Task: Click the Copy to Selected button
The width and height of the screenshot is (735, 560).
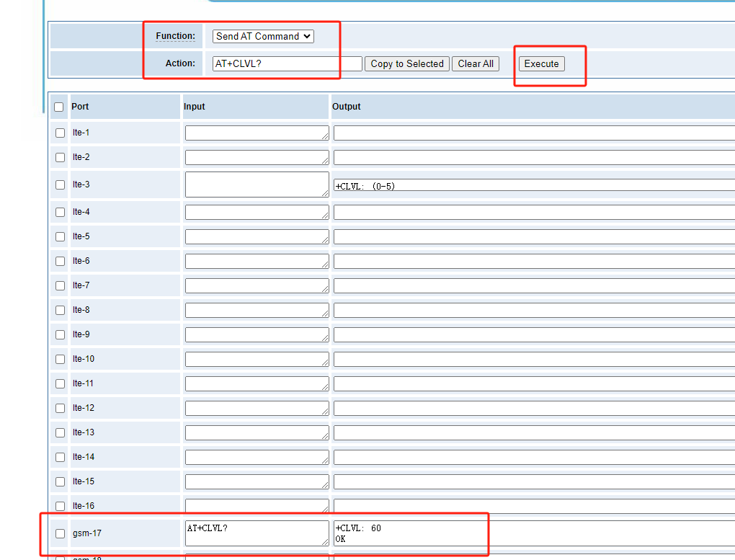Action: (x=407, y=64)
